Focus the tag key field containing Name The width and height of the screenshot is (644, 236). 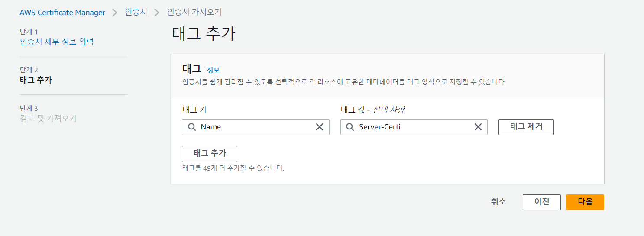tap(256, 127)
